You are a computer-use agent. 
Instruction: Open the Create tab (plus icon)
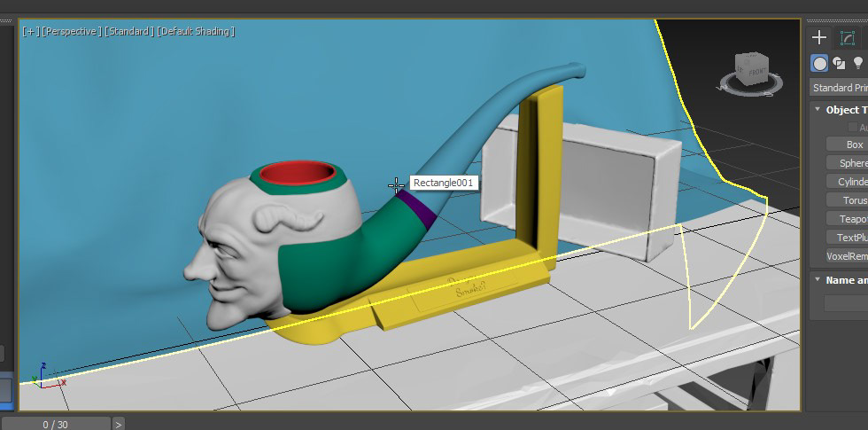pos(819,37)
